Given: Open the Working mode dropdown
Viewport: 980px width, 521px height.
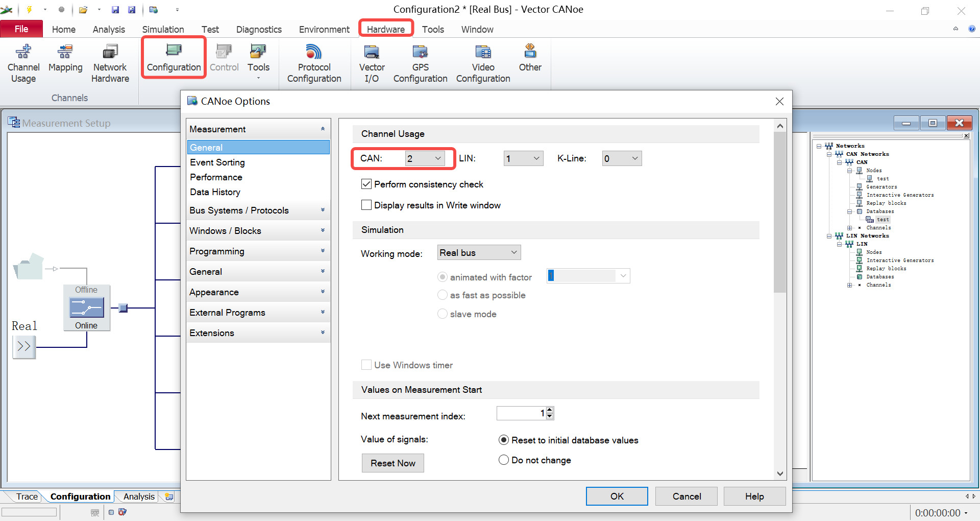Looking at the screenshot, I should pyautogui.click(x=479, y=252).
